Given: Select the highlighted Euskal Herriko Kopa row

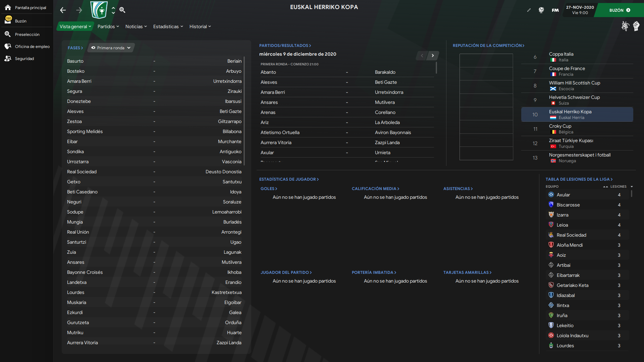Looking at the screenshot, I should pyautogui.click(x=577, y=114).
